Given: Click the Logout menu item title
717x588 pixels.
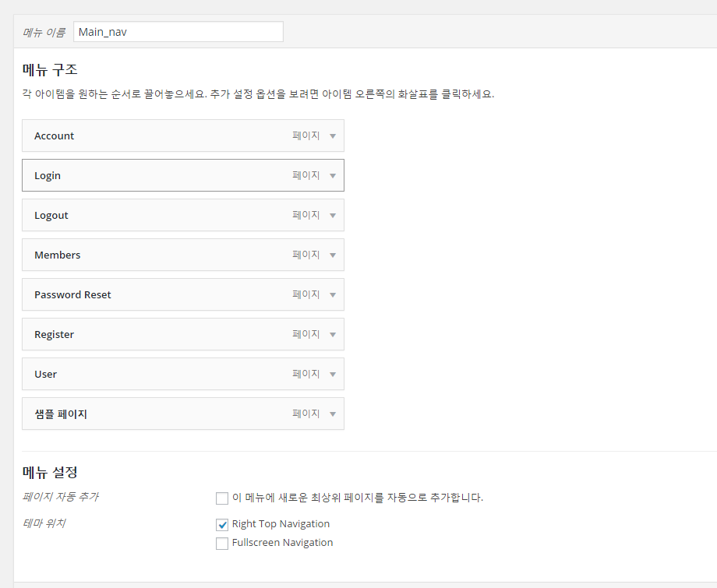Looking at the screenshot, I should [x=51, y=216].
